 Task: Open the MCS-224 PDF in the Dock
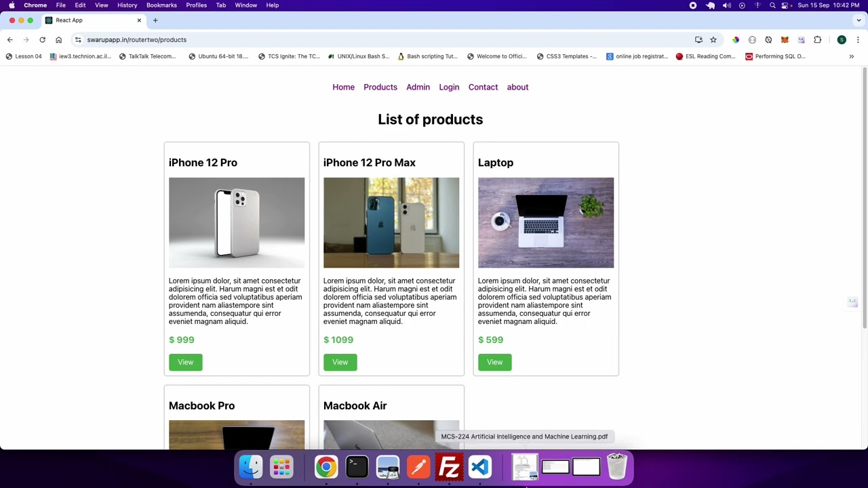[x=524, y=467]
